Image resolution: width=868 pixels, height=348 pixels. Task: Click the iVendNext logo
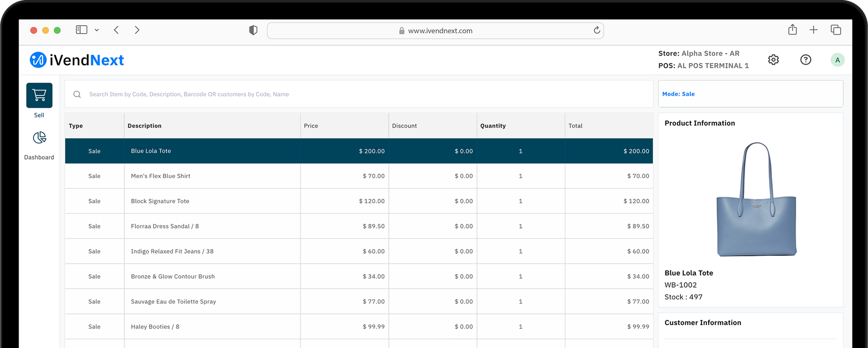point(77,60)
